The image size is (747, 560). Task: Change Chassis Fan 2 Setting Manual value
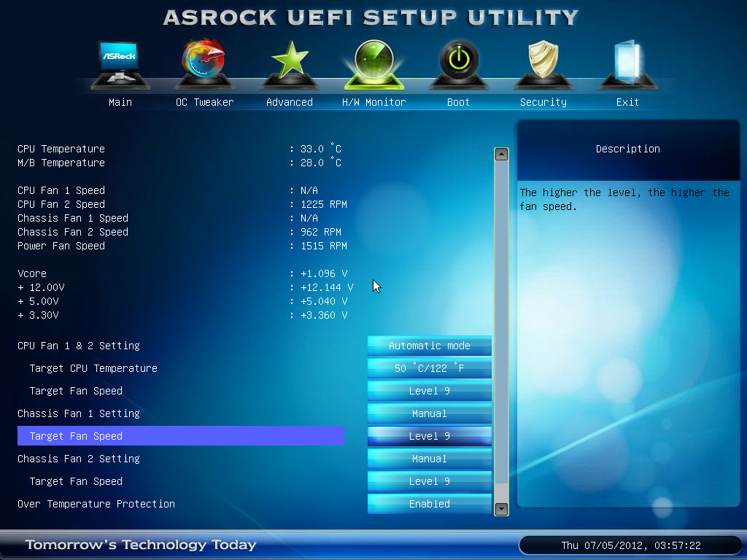pyautogui.click(x=429, y=459)
